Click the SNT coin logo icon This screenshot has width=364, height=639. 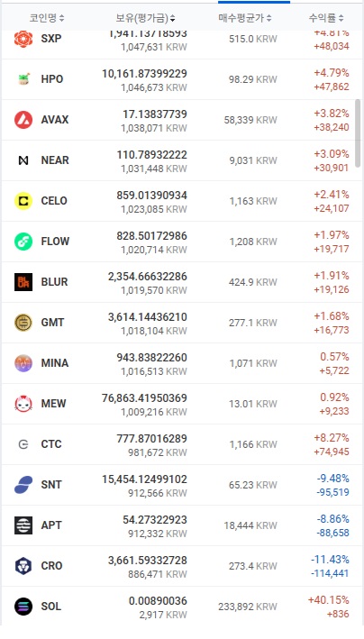tap(23, 485)
